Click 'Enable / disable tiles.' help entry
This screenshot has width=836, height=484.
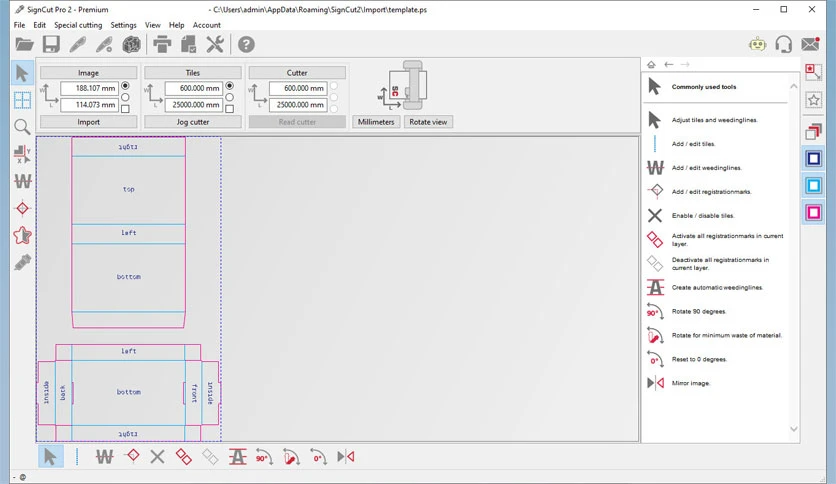(703, 215)
